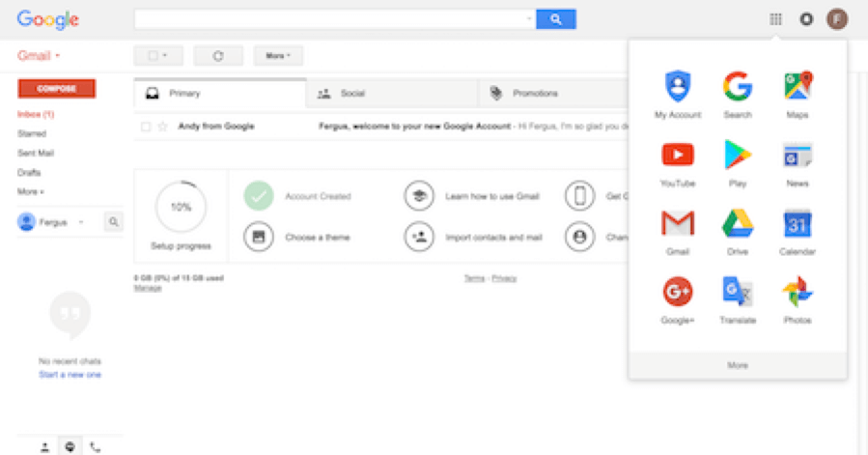Open Drive from the apps grid
868x455 pixels.
click(x=738, y=223)
